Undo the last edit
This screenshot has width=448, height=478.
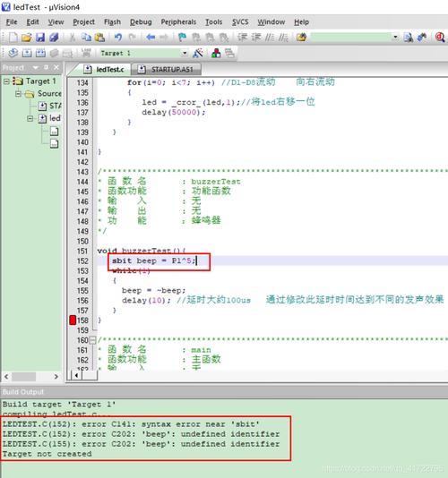pyautogui.click(x=117, y=38)
